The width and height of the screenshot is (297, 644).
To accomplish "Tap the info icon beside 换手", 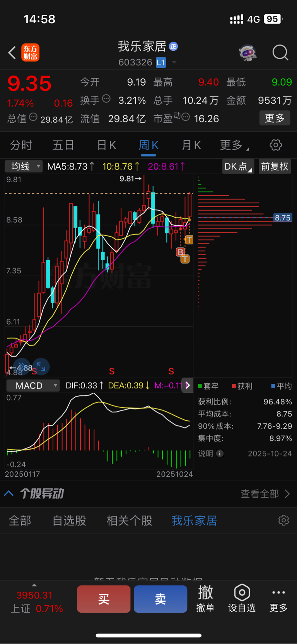I will click(106, 99).
